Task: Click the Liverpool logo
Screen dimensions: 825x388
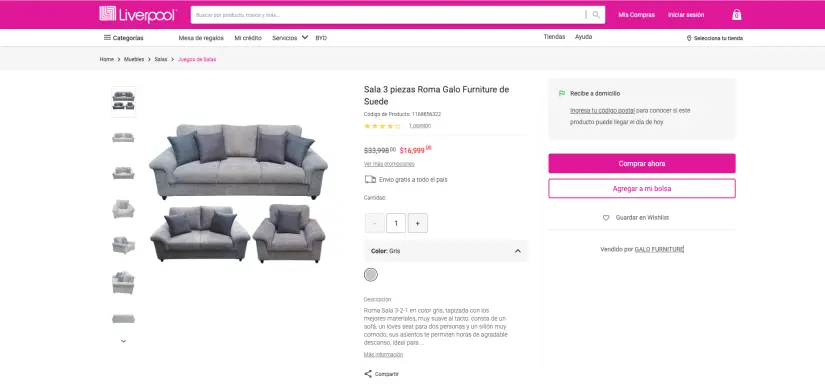Action: 138,14
